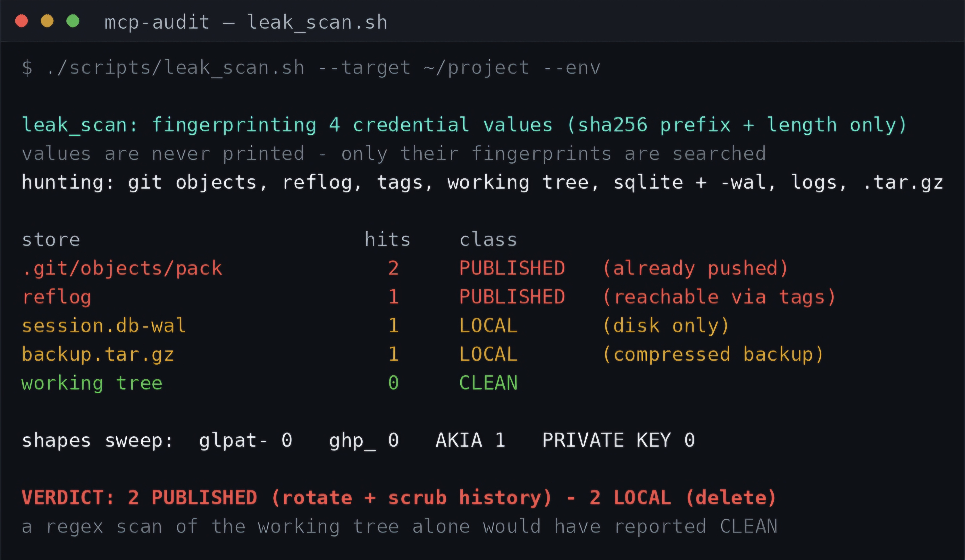This screenshot has height=560, width=965.
Task: Click the '(disk only)' note
Action: click(666, 326)
